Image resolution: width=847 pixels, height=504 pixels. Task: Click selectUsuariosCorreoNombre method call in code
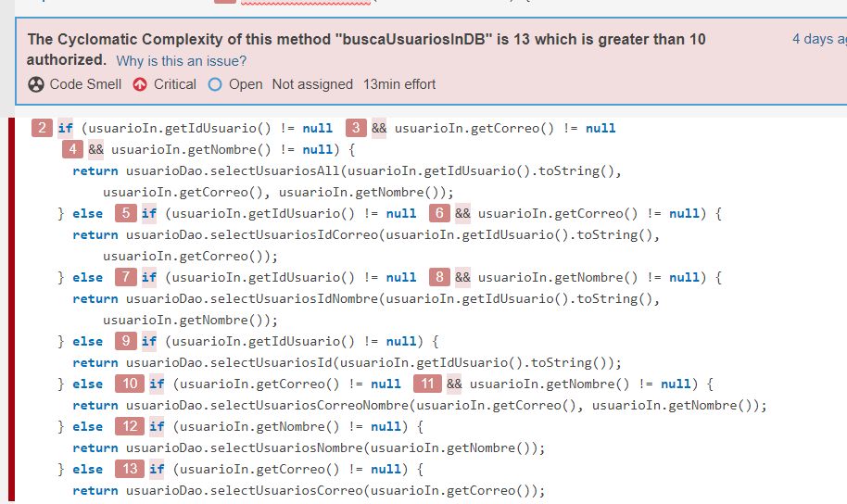[x=310, y=405]
